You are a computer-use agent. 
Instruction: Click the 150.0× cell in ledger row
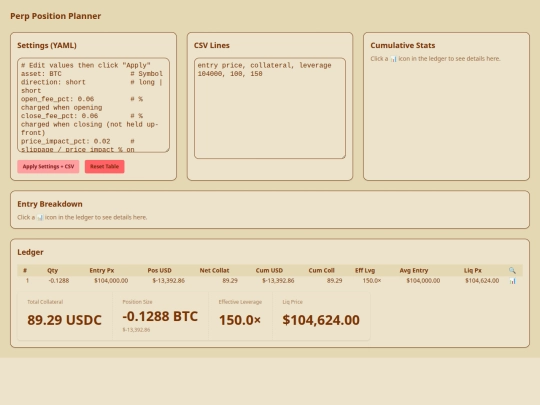tap(372, 281)
